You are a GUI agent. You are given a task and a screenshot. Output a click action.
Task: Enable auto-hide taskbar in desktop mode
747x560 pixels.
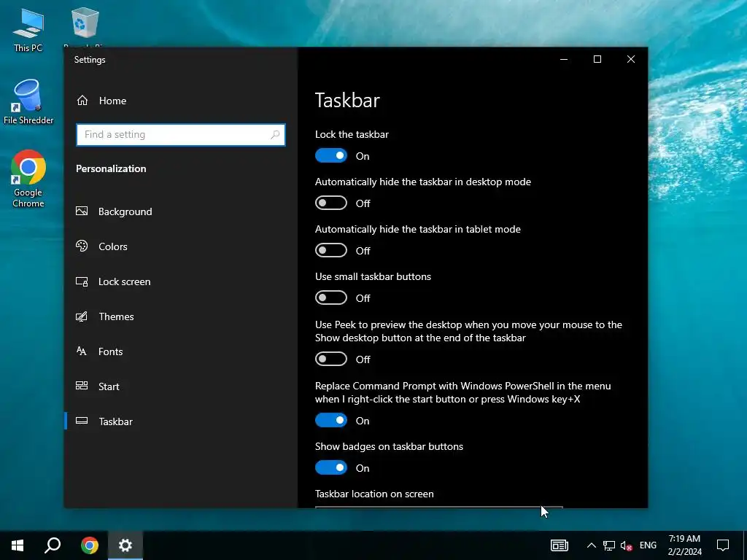click(x=331, y=203)
